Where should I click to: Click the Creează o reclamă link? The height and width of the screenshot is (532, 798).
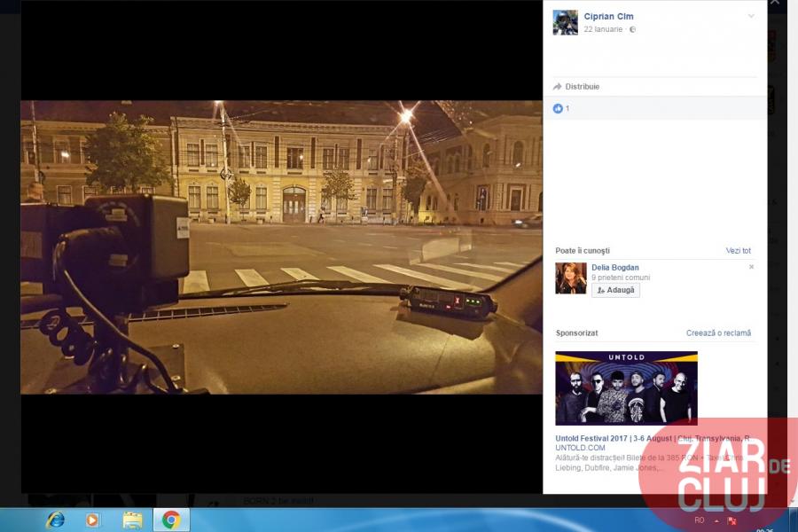click(718, 333)
